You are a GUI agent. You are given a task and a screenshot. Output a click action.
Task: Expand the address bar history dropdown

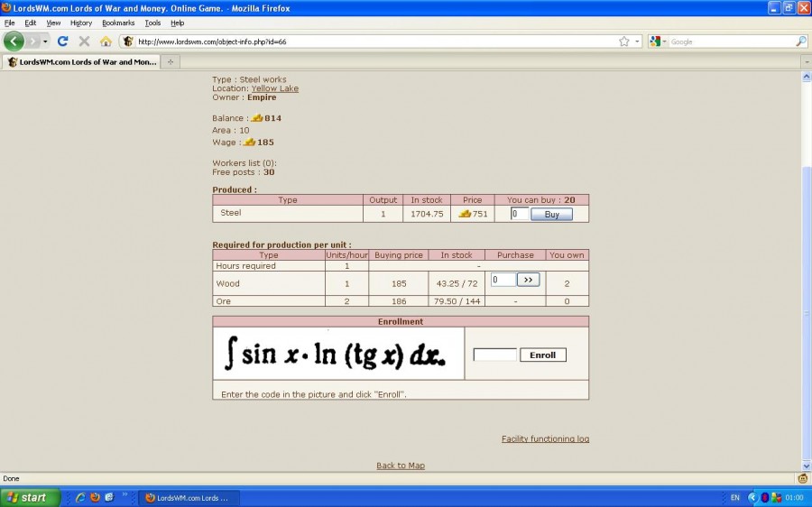pos(637,41)
